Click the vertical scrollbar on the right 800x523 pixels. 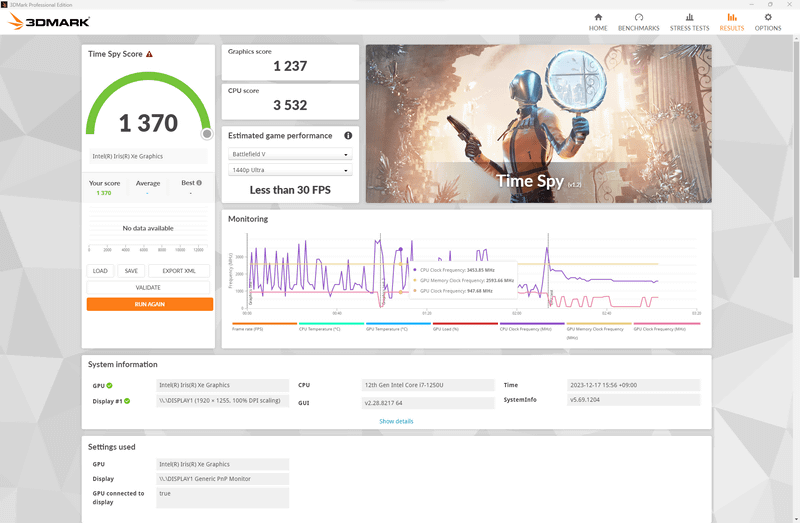pyautogui.click(x=796, y=160)
